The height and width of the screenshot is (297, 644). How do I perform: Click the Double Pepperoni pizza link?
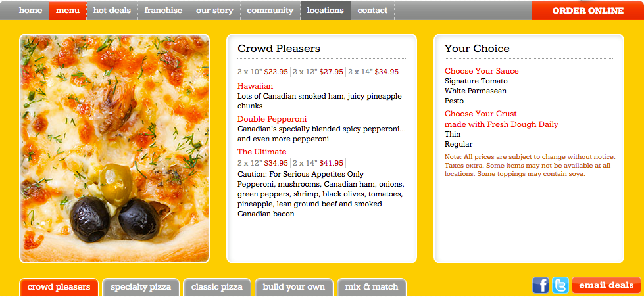point(272,119)
